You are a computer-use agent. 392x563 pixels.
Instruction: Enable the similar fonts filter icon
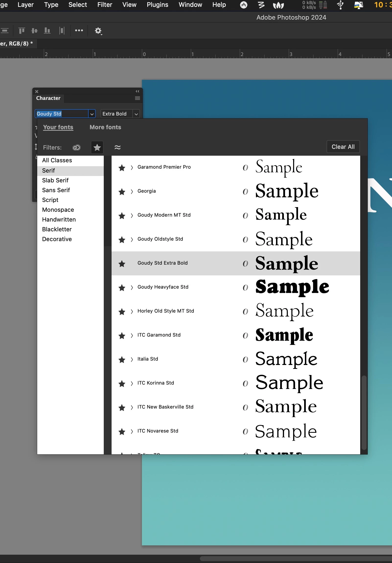[x=117, y=147]
